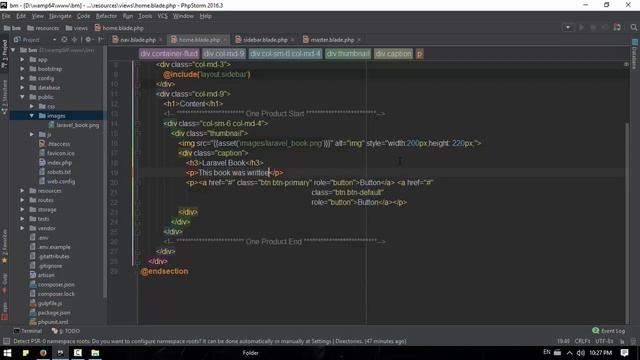Viewport: 640px width, 360px height.
Task: Select gulpfile.js file icon in tree
Action: [33, 304]
